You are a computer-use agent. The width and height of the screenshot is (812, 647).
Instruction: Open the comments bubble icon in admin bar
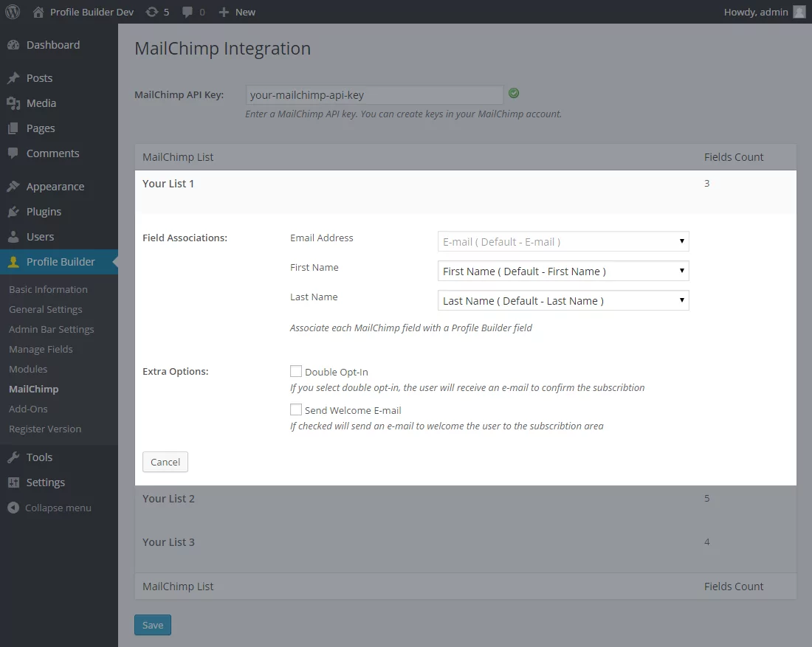(x=187, y=12)
